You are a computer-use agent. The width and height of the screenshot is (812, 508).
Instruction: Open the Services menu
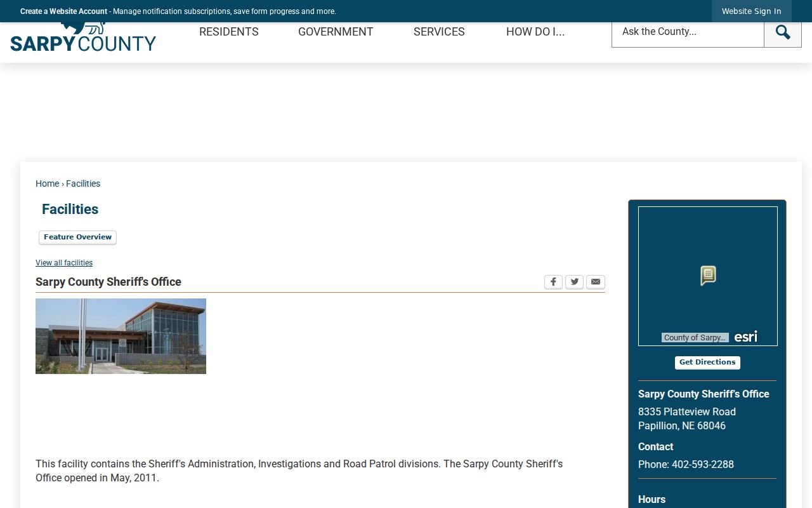(439, 32)
